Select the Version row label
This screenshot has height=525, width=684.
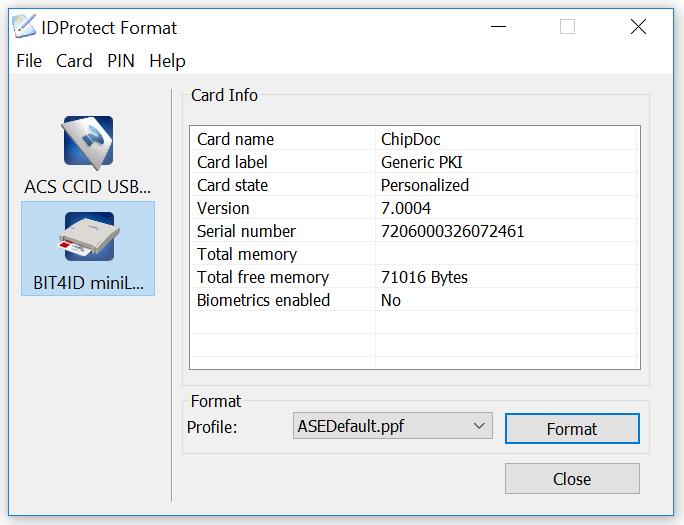pyautogui.click(x=223, y=208)
